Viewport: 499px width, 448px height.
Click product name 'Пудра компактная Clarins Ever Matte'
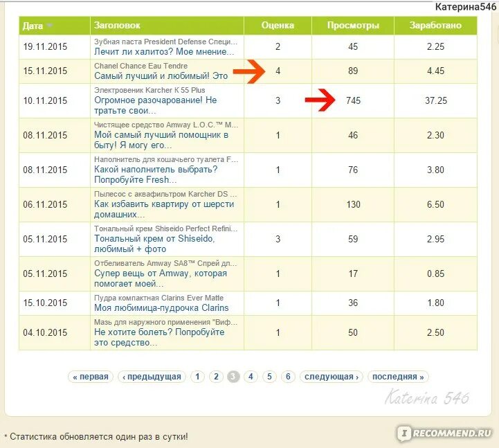pyautogui.click(x=158, y=298)
